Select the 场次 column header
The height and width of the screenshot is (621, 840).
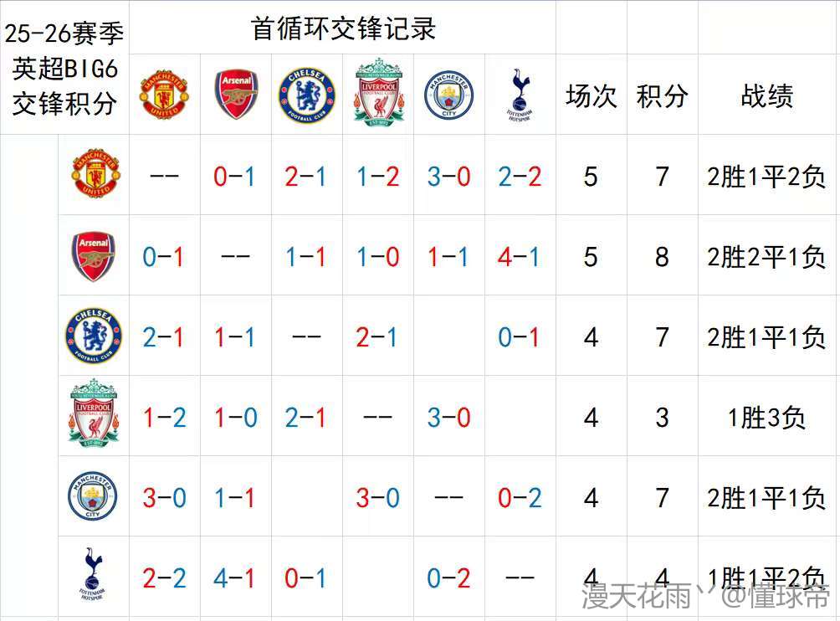click(x=591, y=96)
